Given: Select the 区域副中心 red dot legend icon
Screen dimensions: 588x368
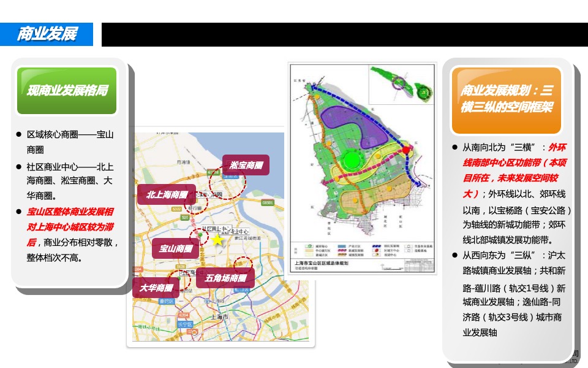Looking at the screenshot, I should pos(376,250).
